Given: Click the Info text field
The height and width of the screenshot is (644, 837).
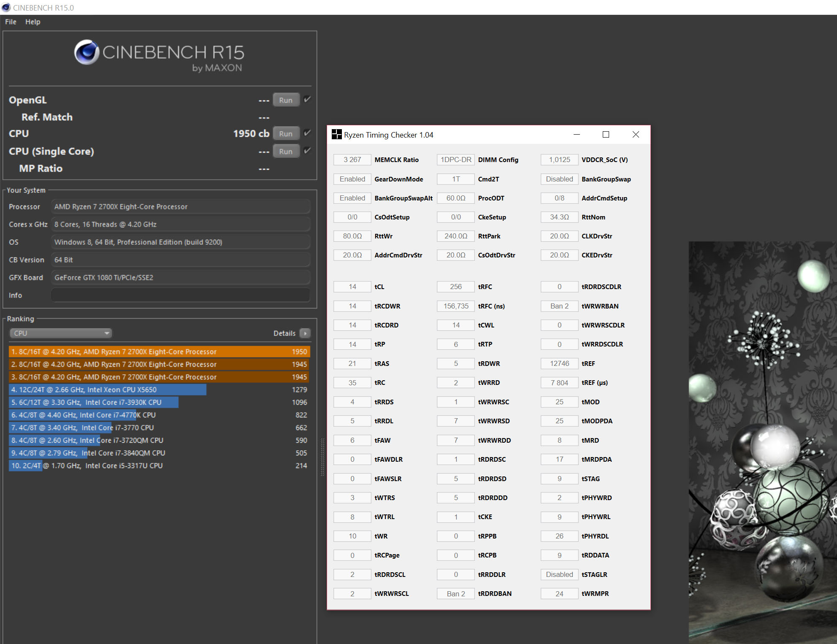Looking at the screenshot, I should click(181, 295).
